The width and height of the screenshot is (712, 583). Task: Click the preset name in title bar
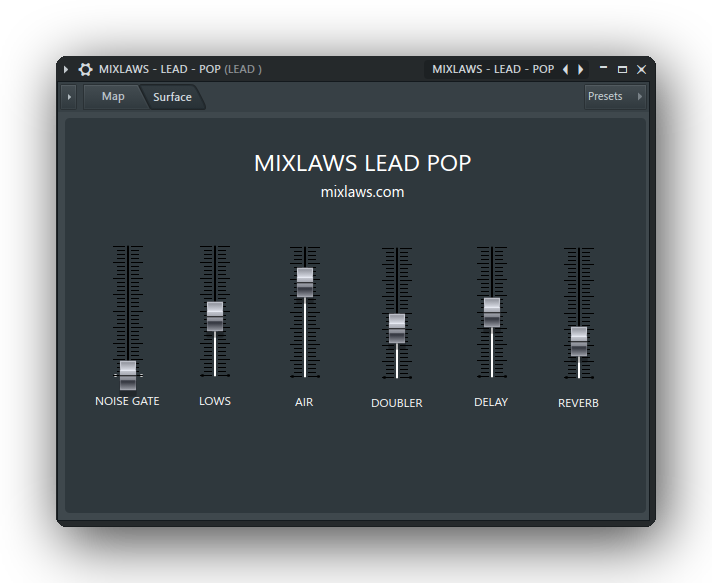[x=493, y=69]
